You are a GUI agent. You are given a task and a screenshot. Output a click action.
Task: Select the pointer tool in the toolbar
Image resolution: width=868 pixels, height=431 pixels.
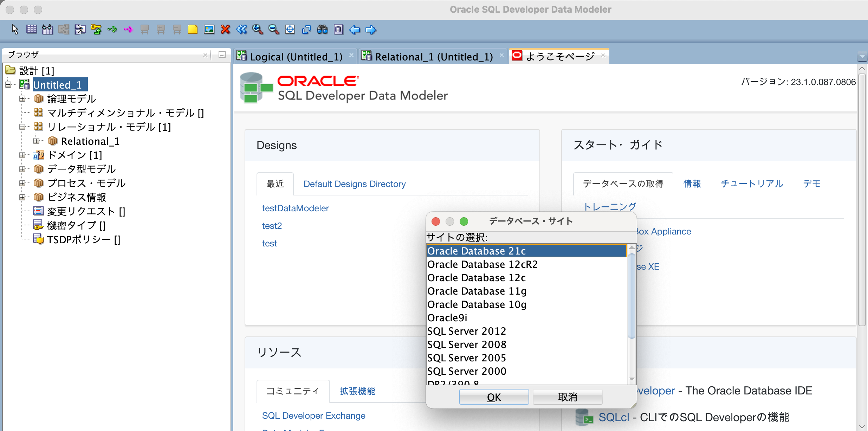tap(14, 30)
